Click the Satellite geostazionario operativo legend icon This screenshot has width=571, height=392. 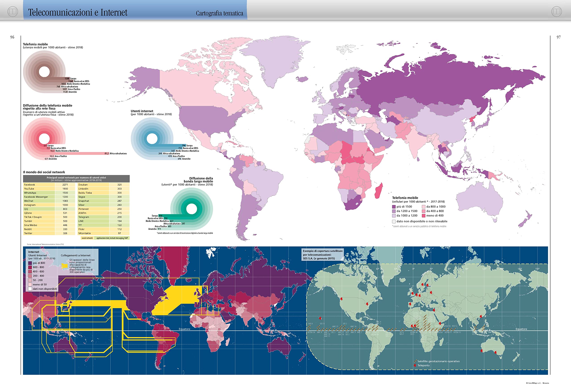point(415,361)
